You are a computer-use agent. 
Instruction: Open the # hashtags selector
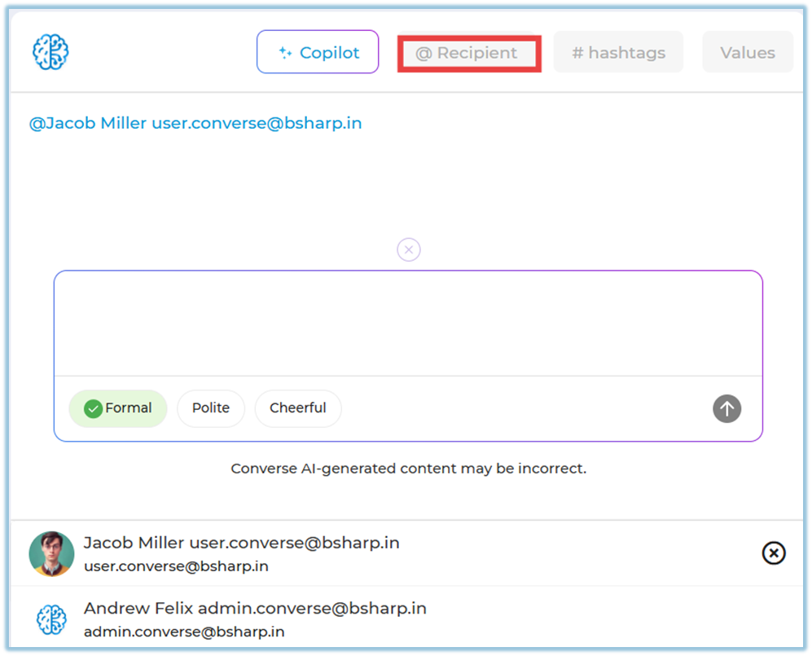point(618,53)
